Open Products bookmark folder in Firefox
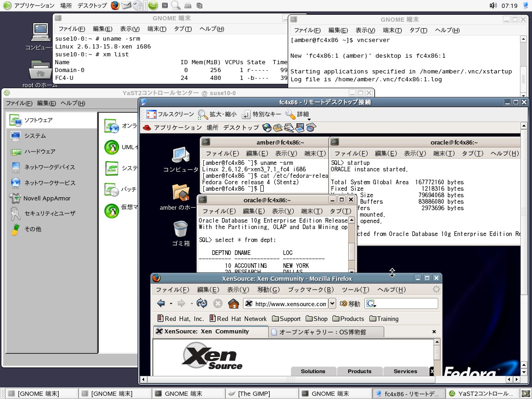 coord(348,319)
